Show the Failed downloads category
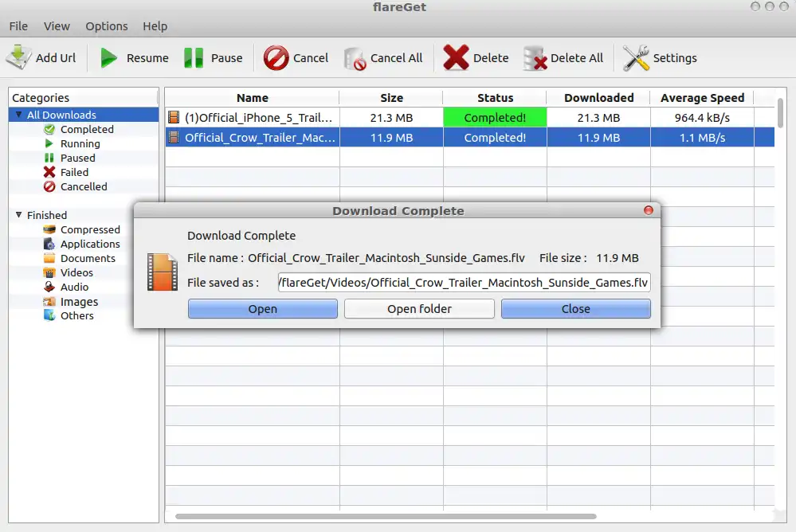The height and width of the screenshot is (532, 796). click(74, 172)
